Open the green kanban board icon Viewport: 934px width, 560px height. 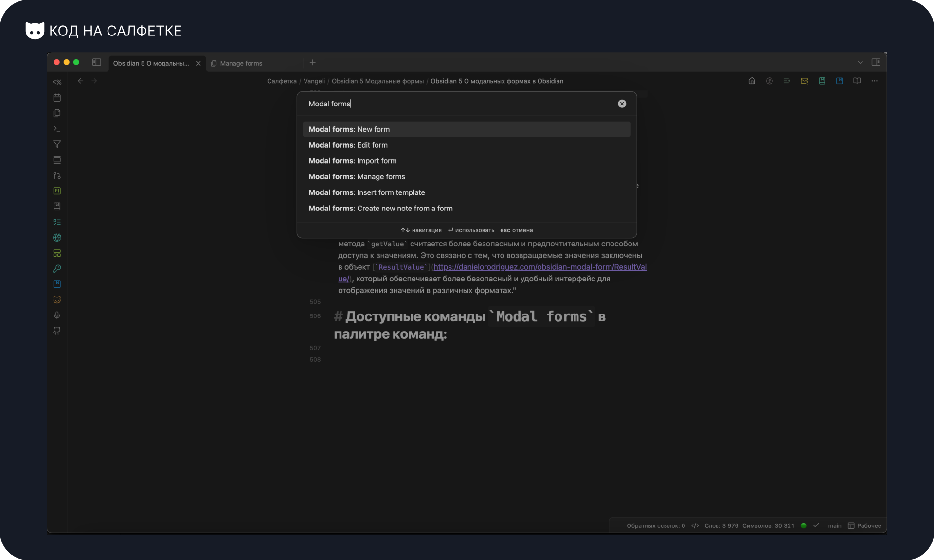57,191
